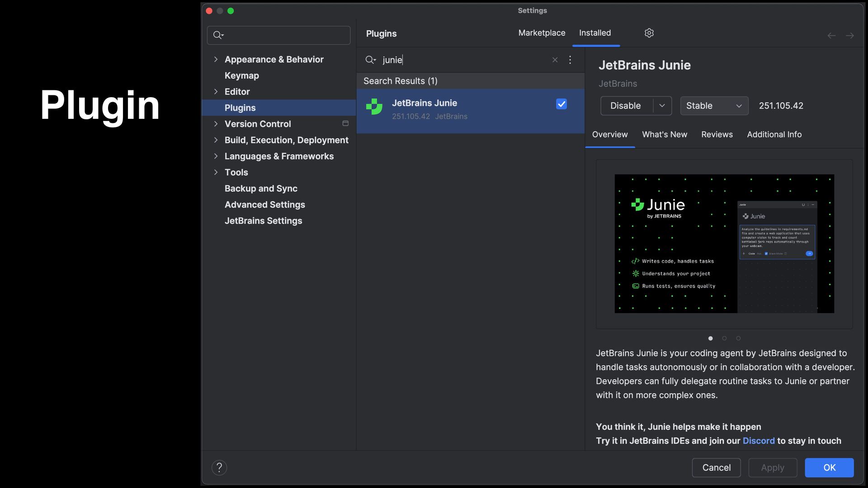Open the What's New tab
Image resolution: width=868 pixels, height=488 pixels.
click(664, 134)
